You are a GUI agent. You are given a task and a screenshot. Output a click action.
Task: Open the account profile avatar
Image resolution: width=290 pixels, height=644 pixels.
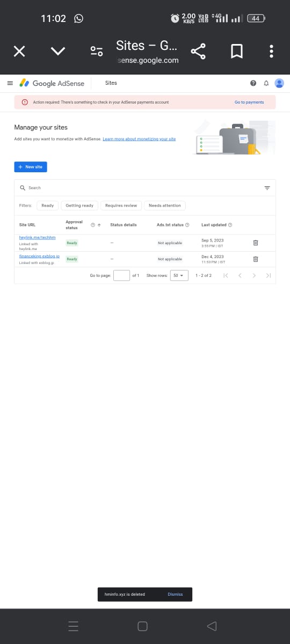click(x=279, y=83)
